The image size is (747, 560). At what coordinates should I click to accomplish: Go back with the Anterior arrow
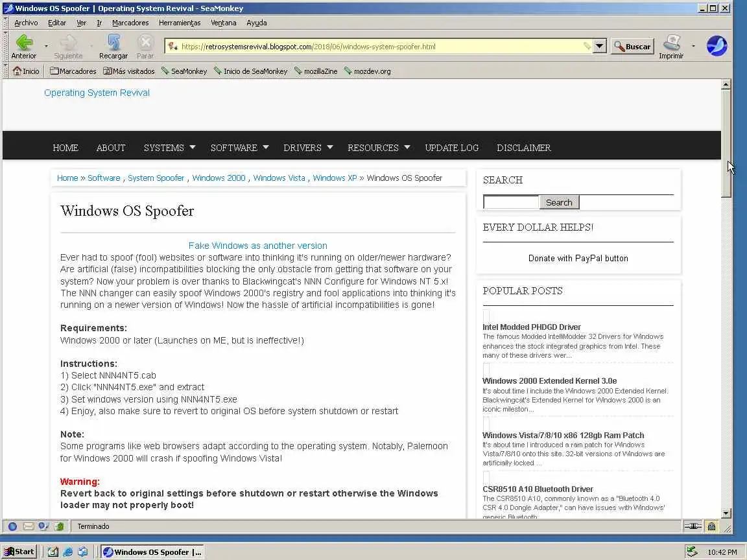(x=24, y=47)
